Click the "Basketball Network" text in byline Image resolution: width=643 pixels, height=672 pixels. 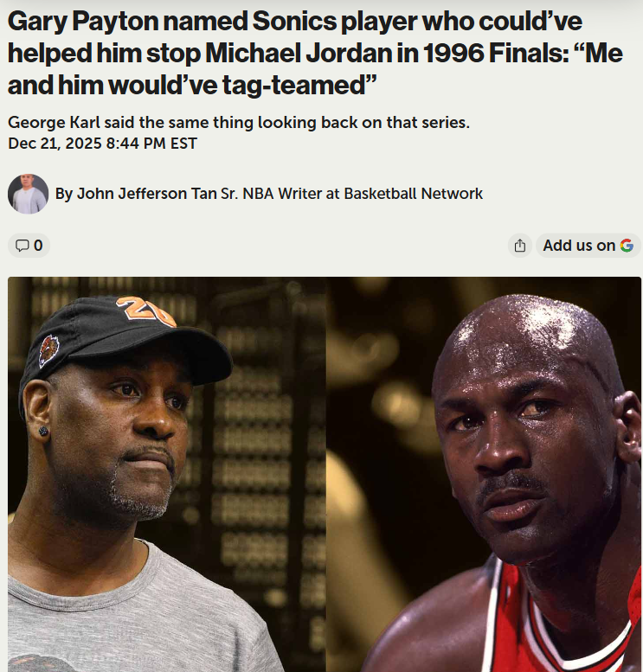pos(413,194)
